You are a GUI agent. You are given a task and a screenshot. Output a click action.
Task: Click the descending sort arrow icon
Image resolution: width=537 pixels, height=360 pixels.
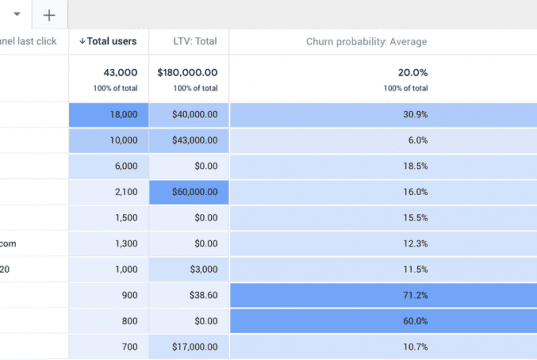coord(82,41)
